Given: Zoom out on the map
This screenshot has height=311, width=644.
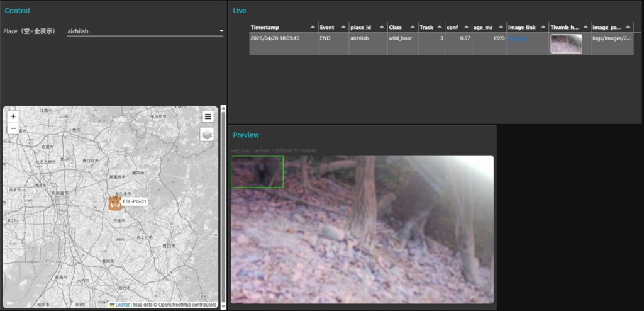Looking at the screenshot, I should 13,128.
